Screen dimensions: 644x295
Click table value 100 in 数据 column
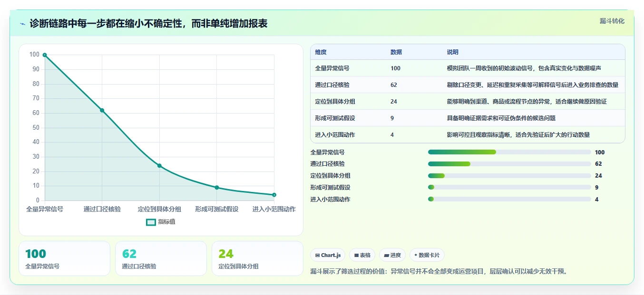[395, 68]
